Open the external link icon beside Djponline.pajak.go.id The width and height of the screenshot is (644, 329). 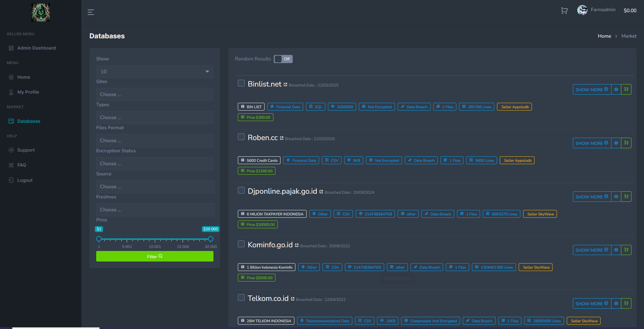tap(321, 192)
